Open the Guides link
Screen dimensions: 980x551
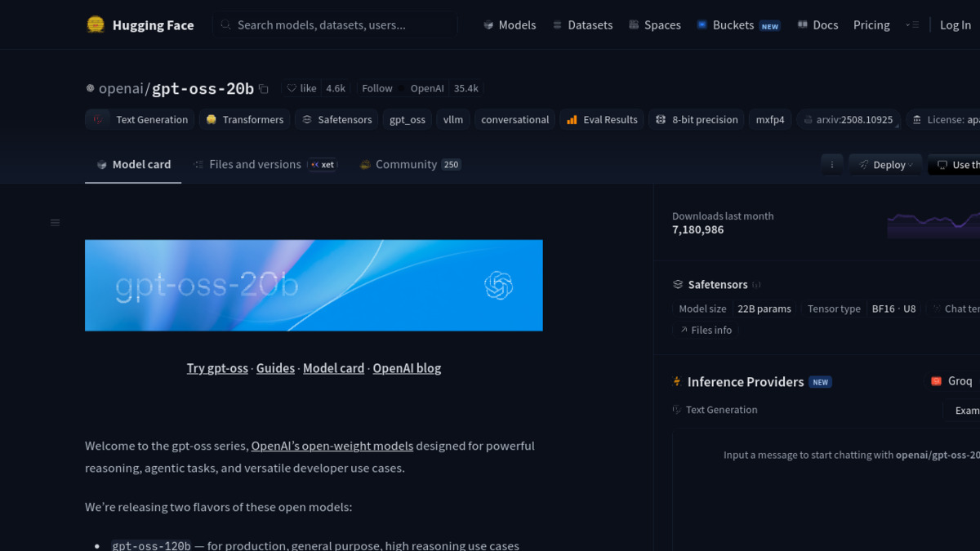(x=275, y=368)
